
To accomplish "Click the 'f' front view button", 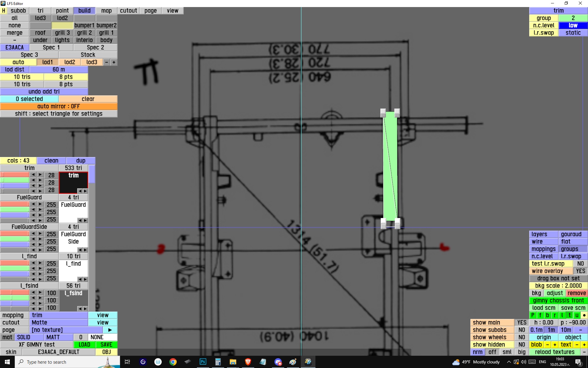I will (540, 315).
